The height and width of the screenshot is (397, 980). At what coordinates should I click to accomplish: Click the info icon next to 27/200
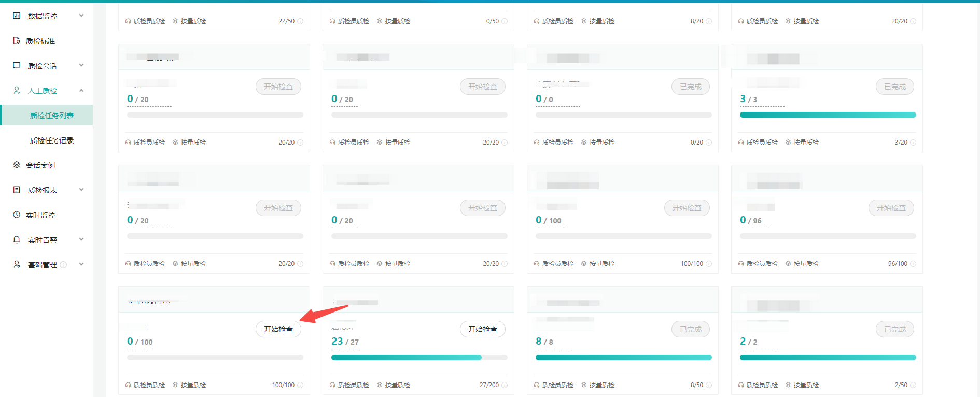pos(505,385)
